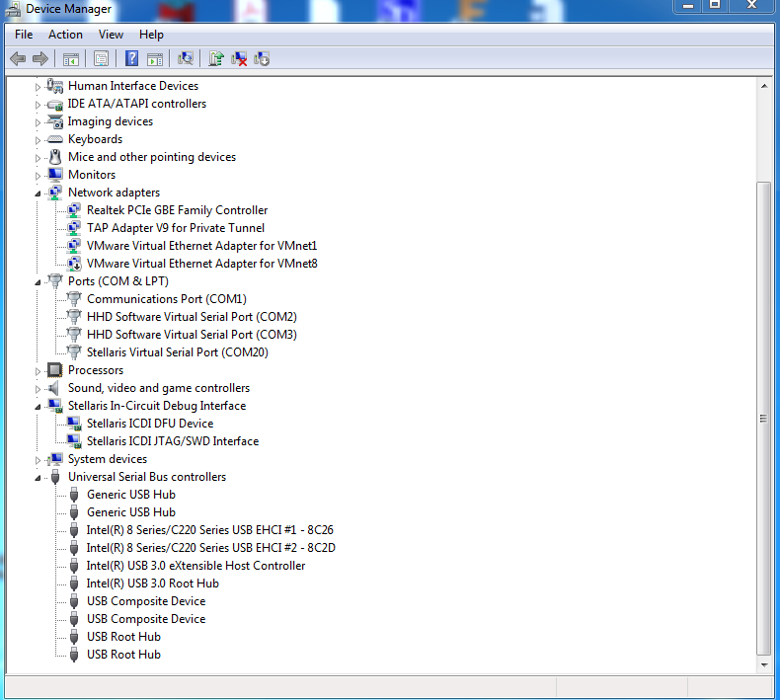Click the Properties toolbar icon
This screenshot has height=700, width=780.
click(101, 58)
